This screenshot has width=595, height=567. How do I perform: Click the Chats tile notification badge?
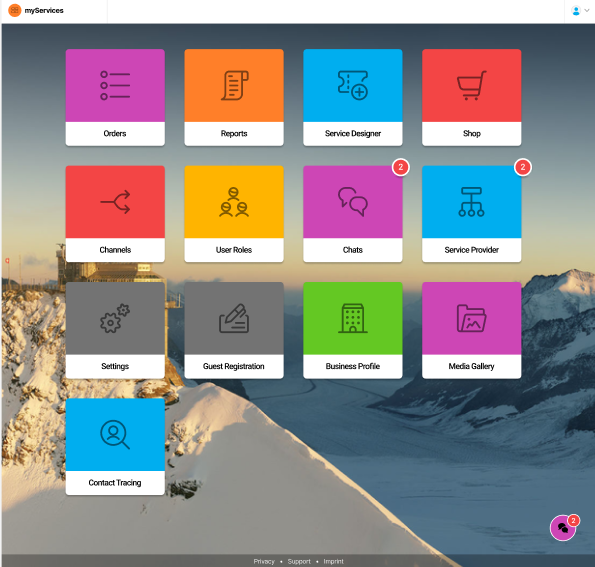pos(401,167)
